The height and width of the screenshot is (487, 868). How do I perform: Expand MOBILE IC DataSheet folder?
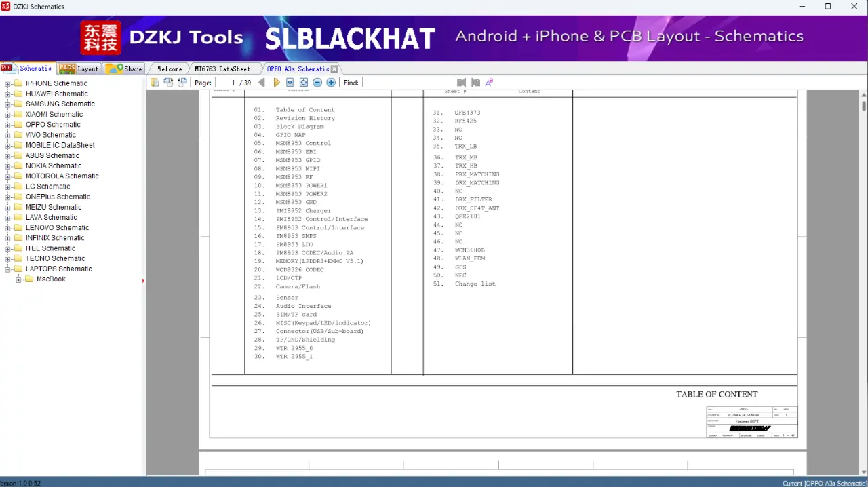pyautogui.click(x=8, y=145)
